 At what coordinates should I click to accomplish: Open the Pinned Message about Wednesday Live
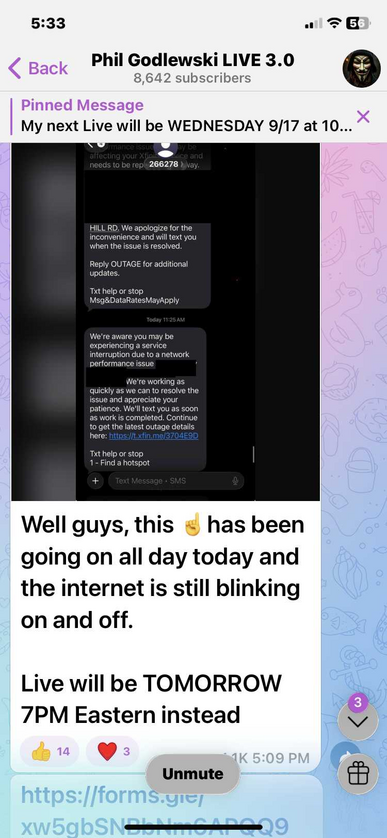point(186,117)
